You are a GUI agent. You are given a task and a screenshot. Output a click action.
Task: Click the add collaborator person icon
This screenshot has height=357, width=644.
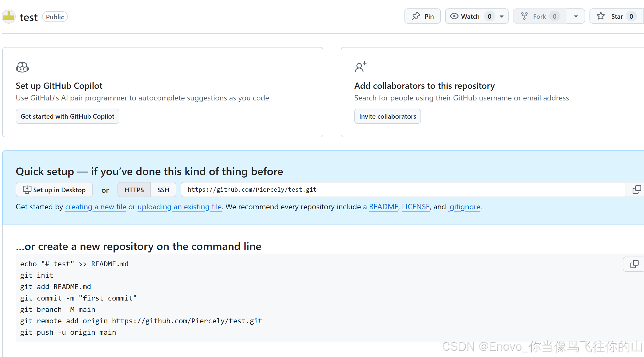click(x=361, y=67)
